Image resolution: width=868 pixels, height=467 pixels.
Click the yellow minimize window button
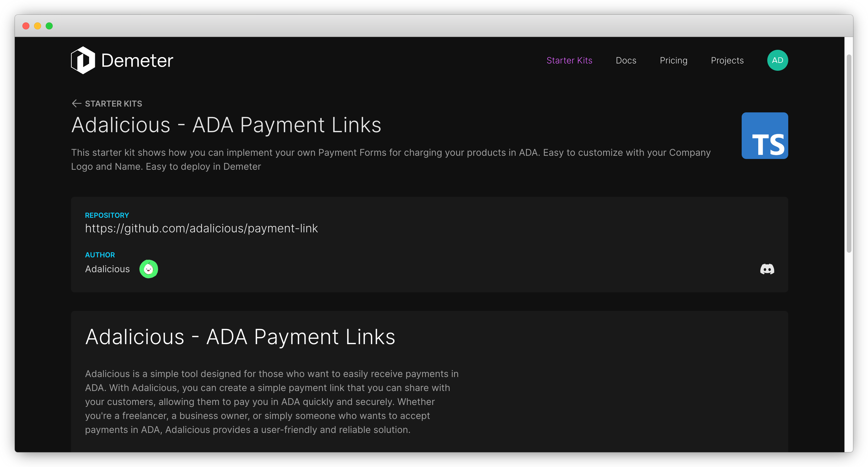pyautogui.click(x=37, y=26)
